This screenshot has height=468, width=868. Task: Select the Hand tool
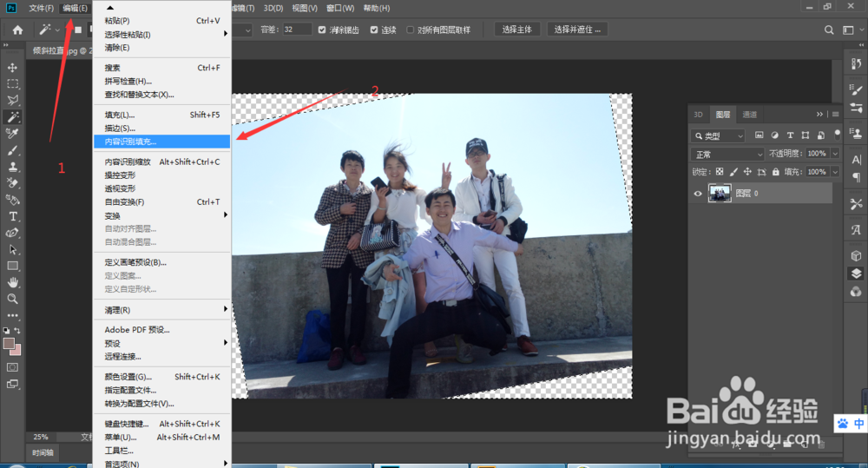(x=12, y=282)
